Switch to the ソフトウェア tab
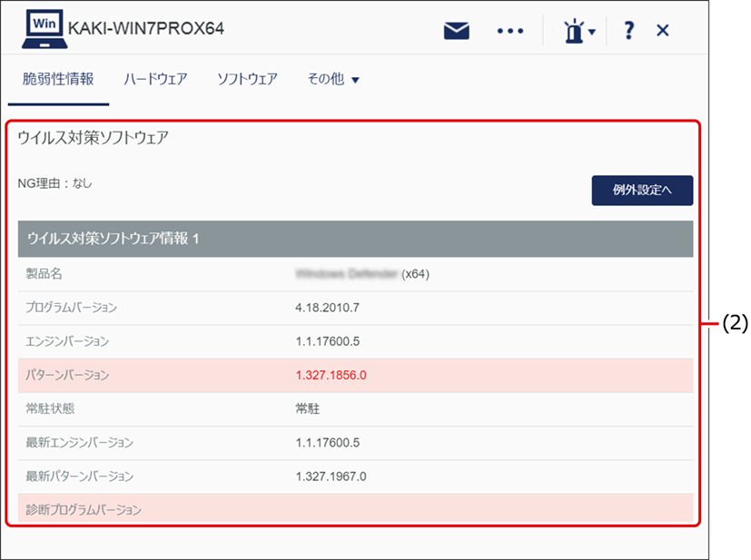751x560 pixels. [x=247, y=79]
